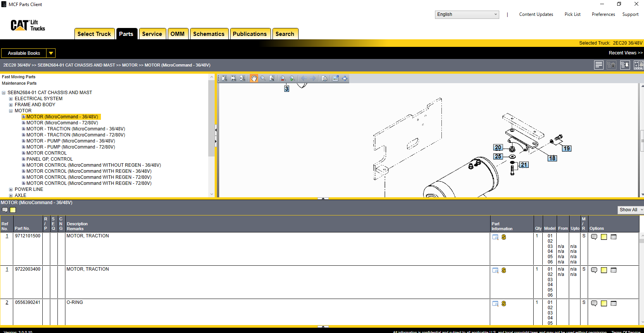644x333 pixels.
Task: Fit the diagram to window
Action: click(345, 78)
